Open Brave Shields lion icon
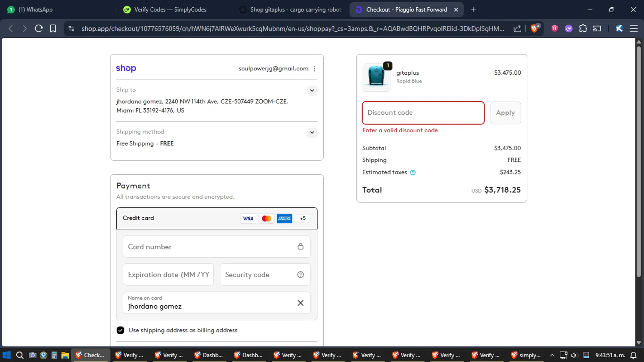The height and width of the screenshot is (362, 644). pos(535,28)
